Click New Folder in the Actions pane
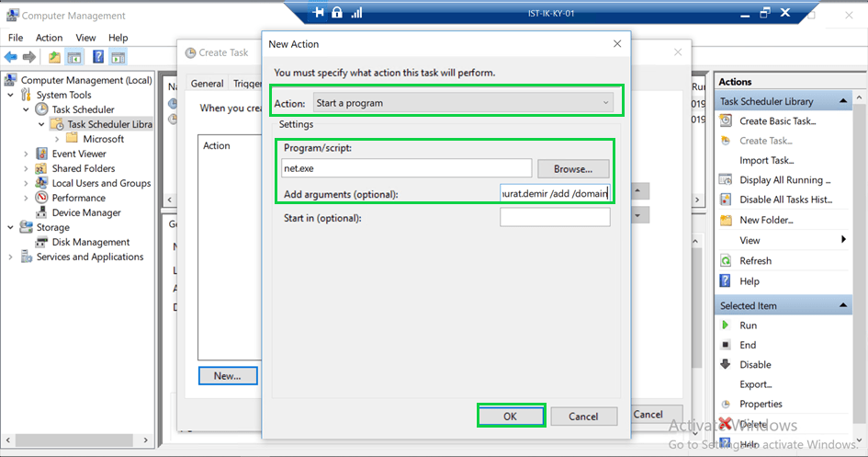This screenshot has height=457, width=868. (x=766, y=220)
